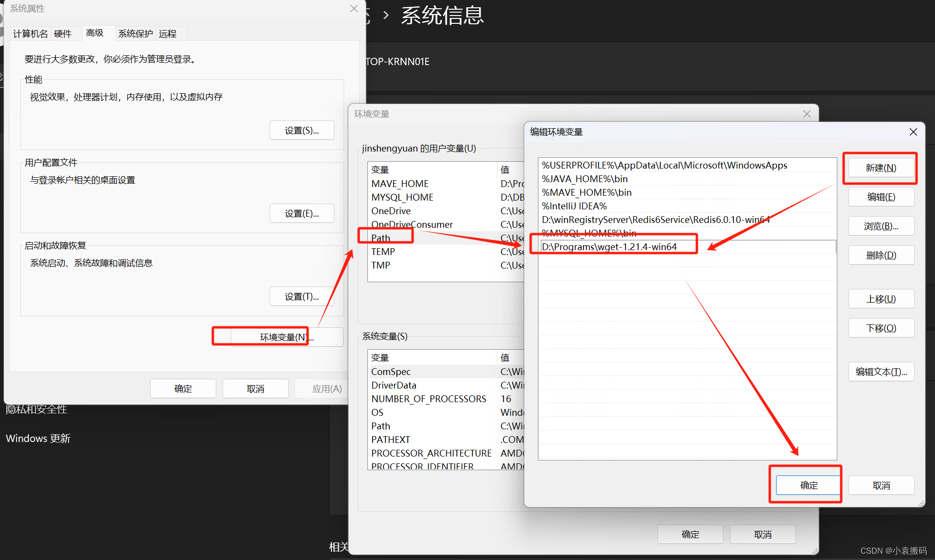Click the 用户配置文件 设置(E) button
The width and height of the screenshot is (935, 560).
click(x=301, y=213)
